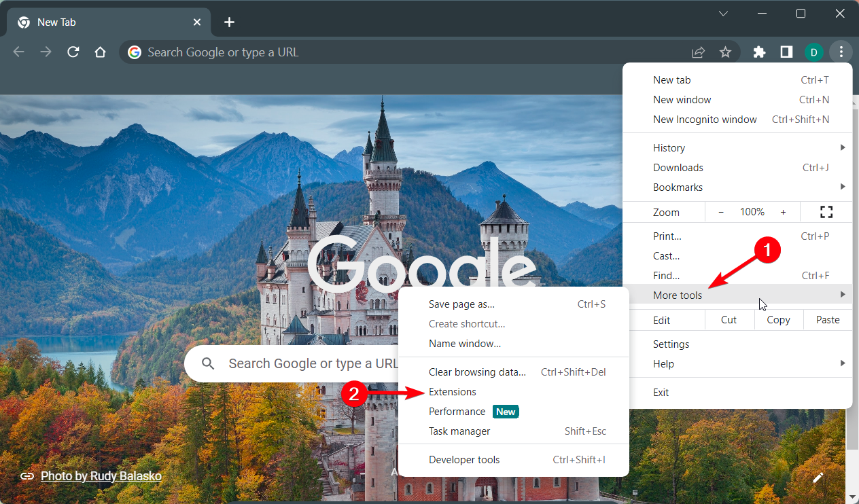This screenshot has height=504, width=859.
Task: Click the share this page icon
Action: click(x=698, y=52)
